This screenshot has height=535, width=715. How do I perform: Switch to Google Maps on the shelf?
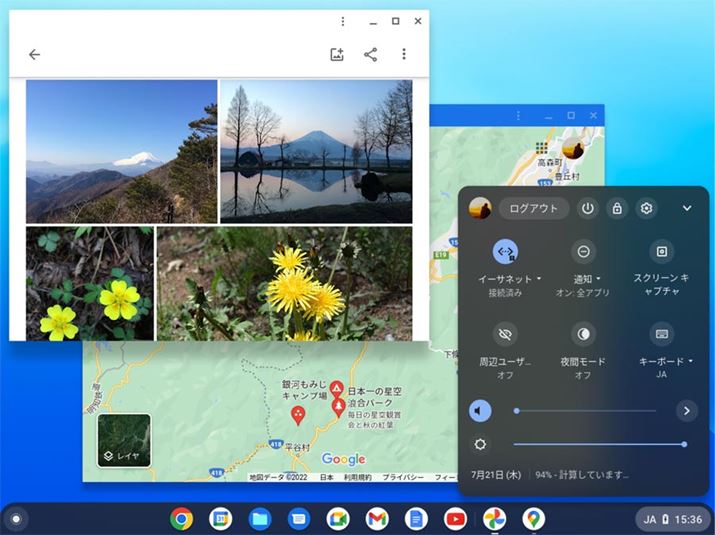pyautogui.click(x=534, y=519)
